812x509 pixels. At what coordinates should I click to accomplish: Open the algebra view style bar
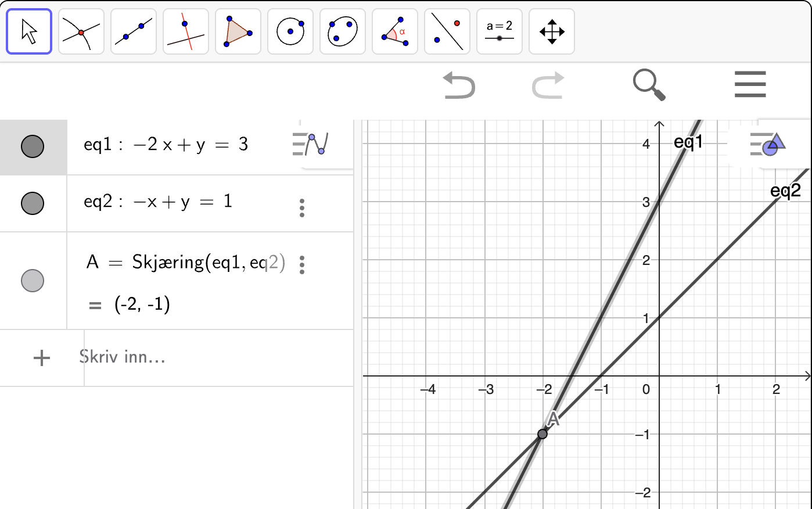pos(311,144)
